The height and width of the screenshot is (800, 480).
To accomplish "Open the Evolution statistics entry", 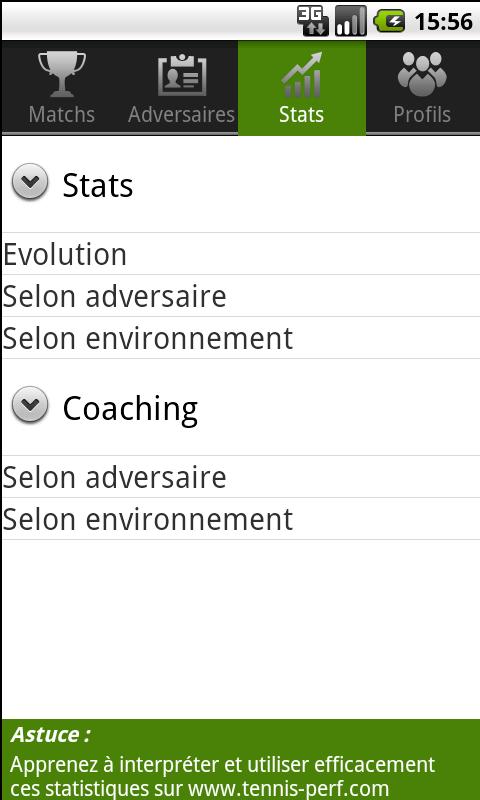I will pos(241,254).
